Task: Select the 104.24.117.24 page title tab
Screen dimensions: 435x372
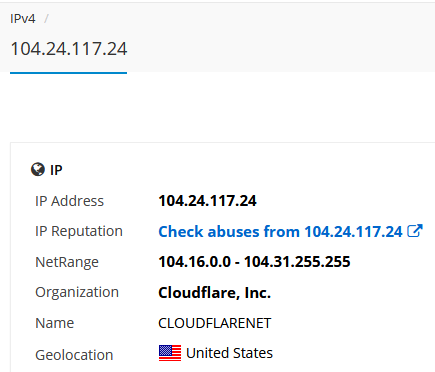Action: (69, 49)
